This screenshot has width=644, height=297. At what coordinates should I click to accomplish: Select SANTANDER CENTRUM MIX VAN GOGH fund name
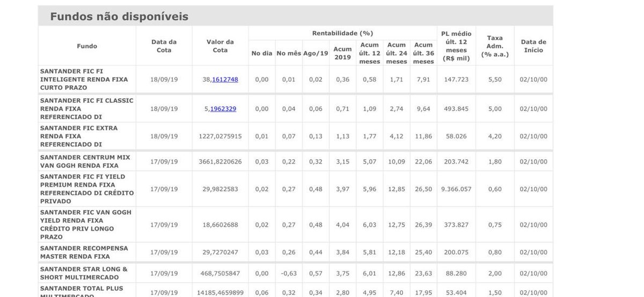click(85, 161)
